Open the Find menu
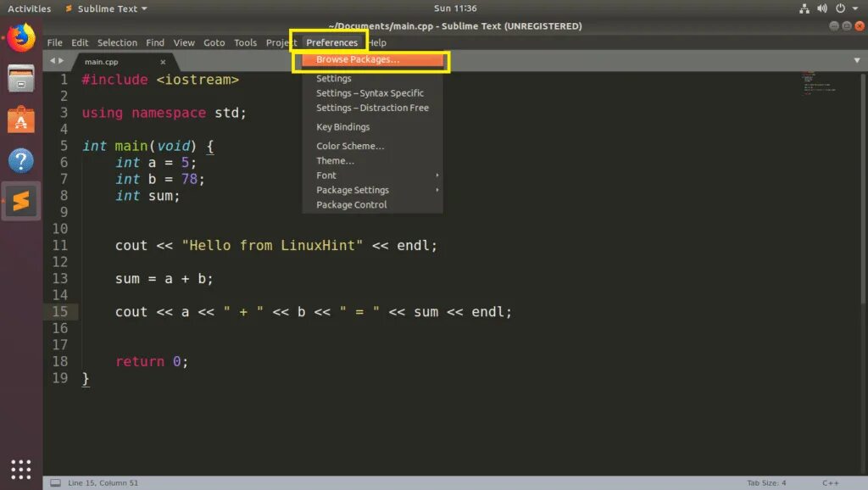The height and width of the screenshot is (490, 868). click(x=155, y=42)
